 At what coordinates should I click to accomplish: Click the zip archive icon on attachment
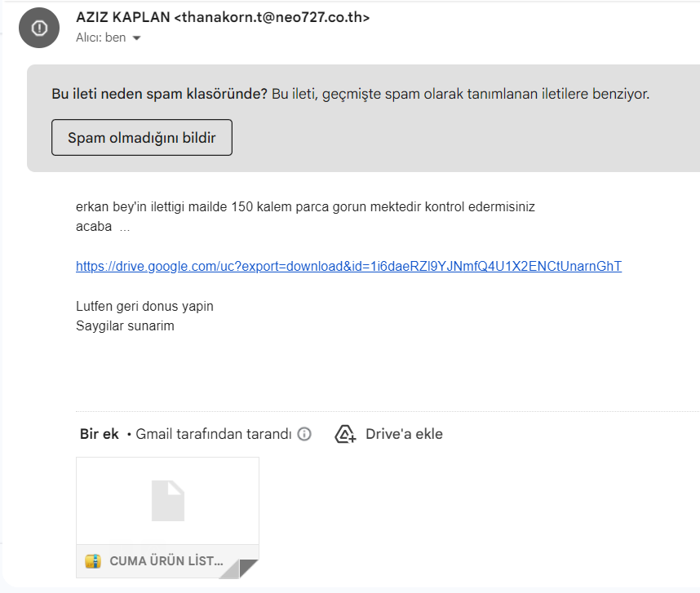(93, 561)
